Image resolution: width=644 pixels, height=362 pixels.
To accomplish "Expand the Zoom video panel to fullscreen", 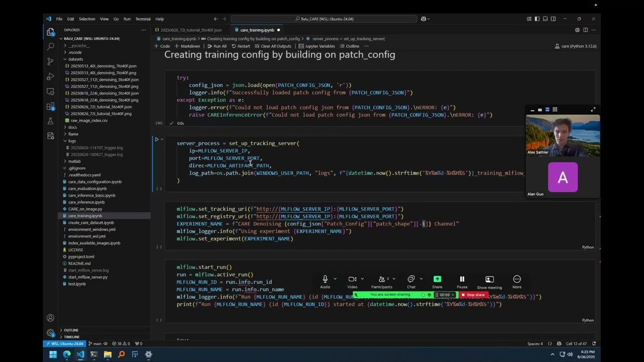I will click(x=593, y=110).
